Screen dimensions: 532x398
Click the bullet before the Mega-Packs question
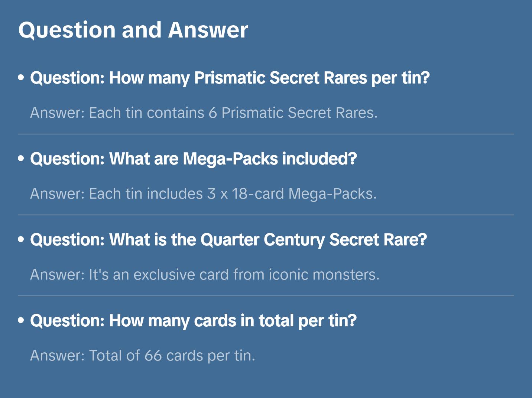coord(21,159)
